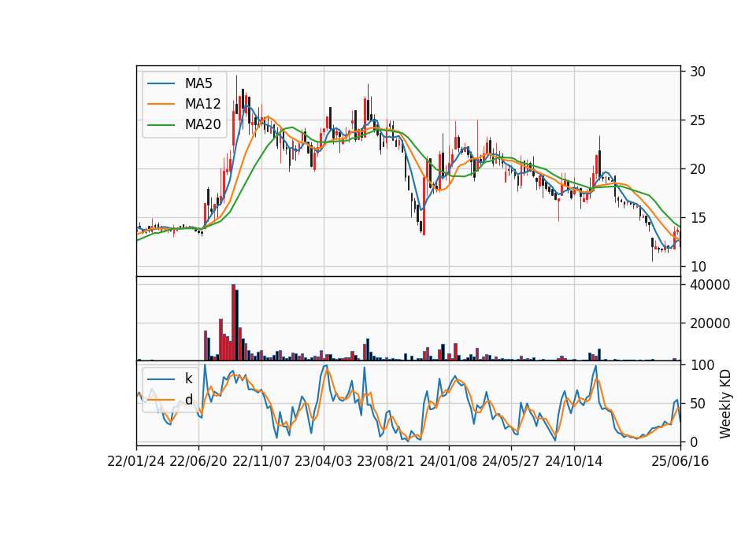This screenshot has height=543, width=756.
Task: Click the 22/01/24 date tick label
Action: pyautogui.click(x=136, y=461)
